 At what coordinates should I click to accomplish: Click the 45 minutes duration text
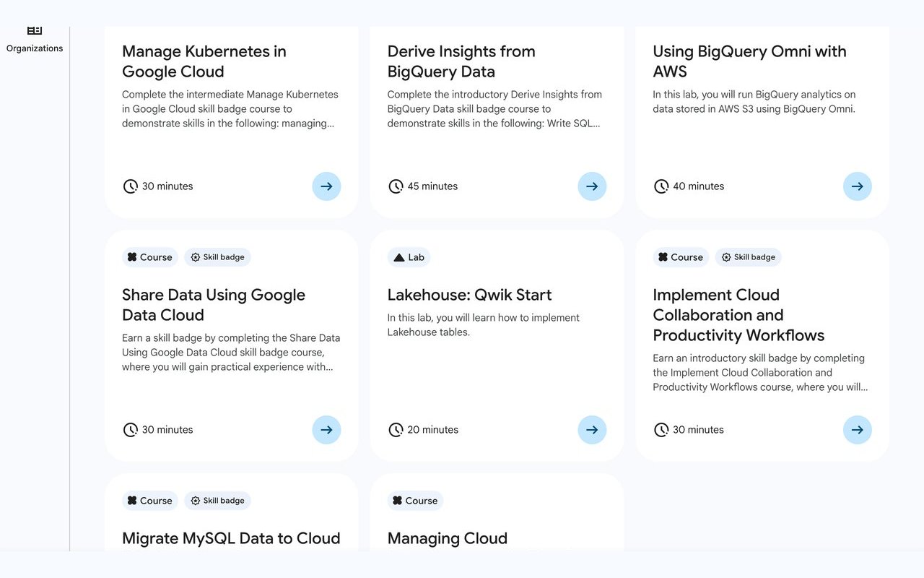point(432,186)
